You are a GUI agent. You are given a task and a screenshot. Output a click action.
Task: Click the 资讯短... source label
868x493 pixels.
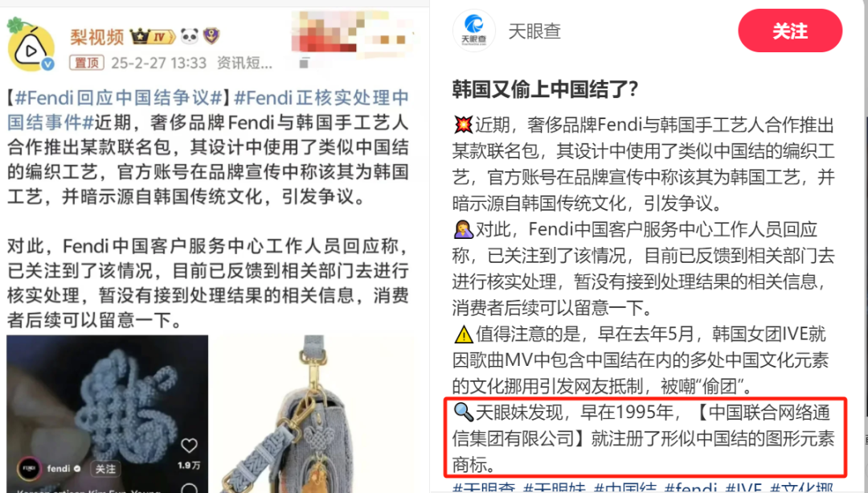tap(244, 64)
